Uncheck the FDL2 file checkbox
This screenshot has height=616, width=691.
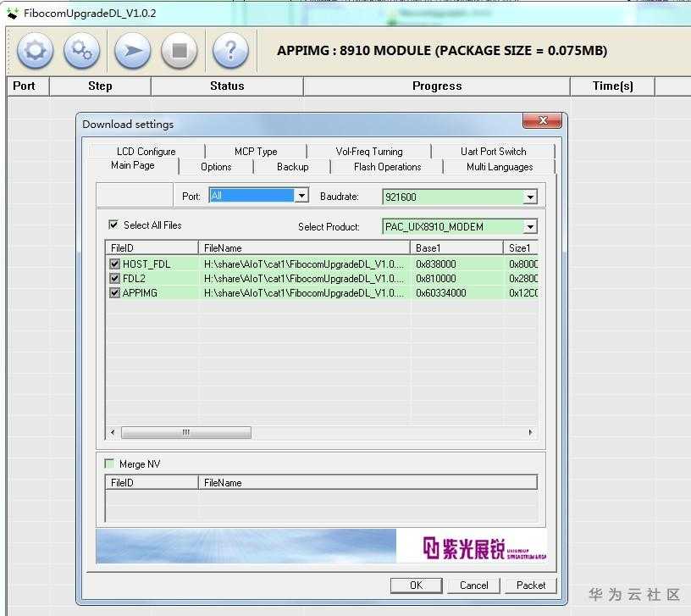coord(114,278)
